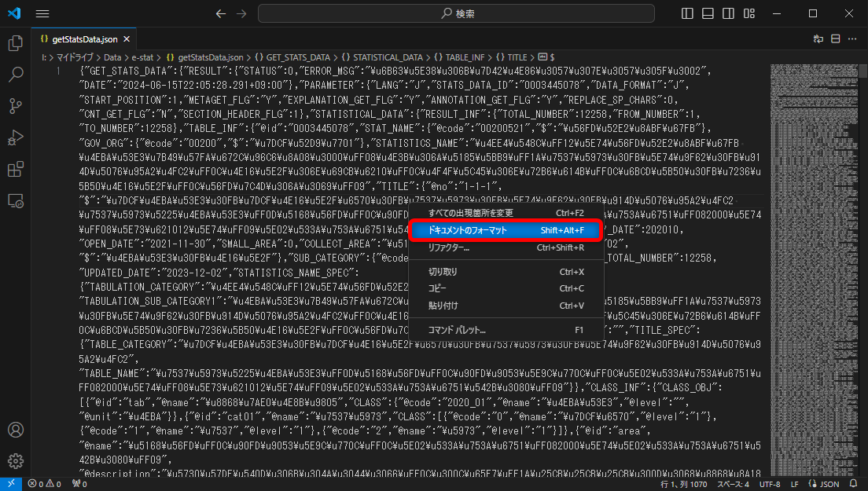868x491 pixels.
Task: Open the Search view icon
Action: click(15, 75)
